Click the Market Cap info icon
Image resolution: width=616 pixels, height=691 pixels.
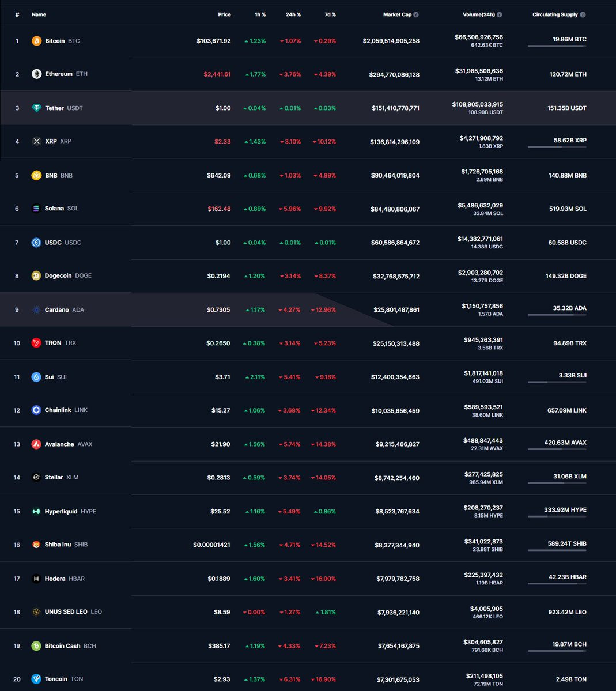click(416, 14)
